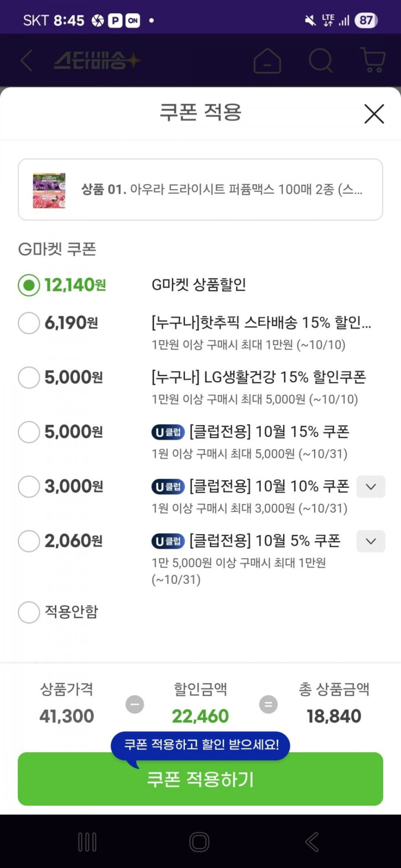Tap the 스타배송 logo
This screenshot has width=401, height=868.
click(96, 61)
